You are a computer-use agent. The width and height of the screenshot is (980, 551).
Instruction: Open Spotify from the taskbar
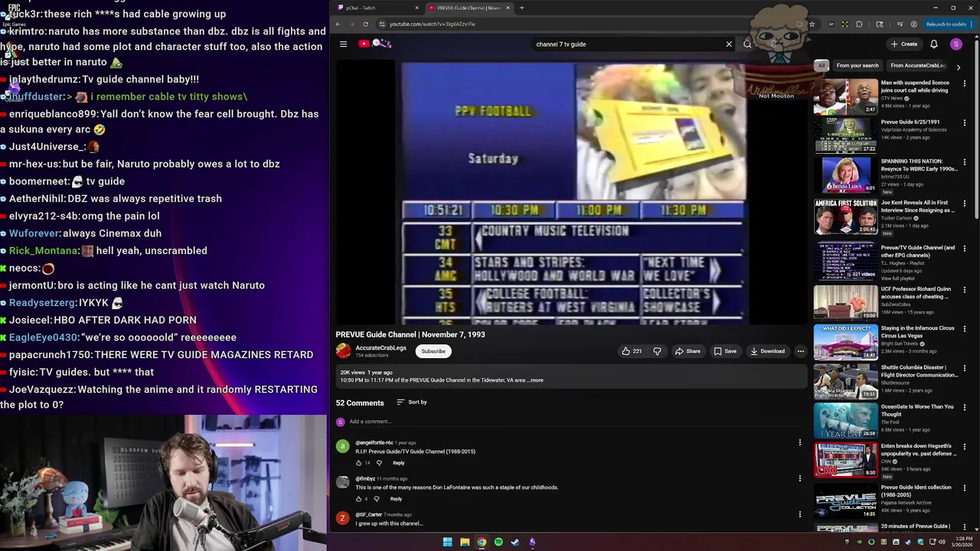point(498,542)
